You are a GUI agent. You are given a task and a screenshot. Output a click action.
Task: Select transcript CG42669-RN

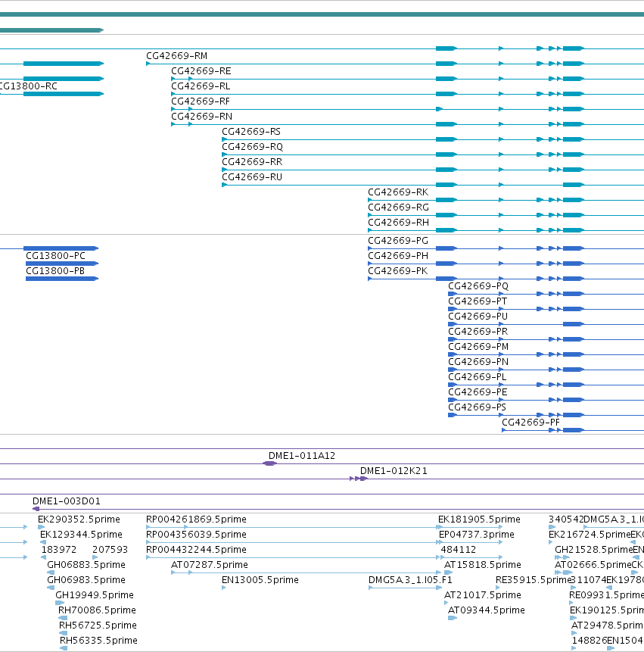tap(201, 117)
